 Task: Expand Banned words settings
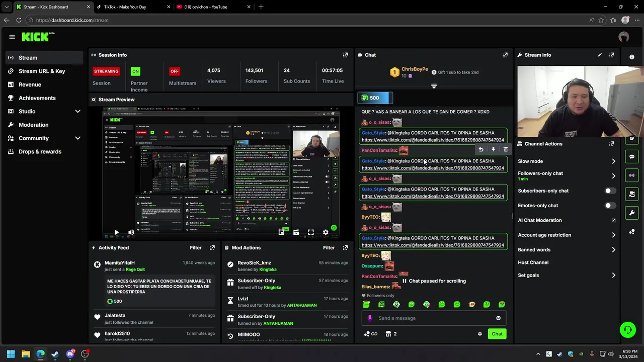pos(613,250)
